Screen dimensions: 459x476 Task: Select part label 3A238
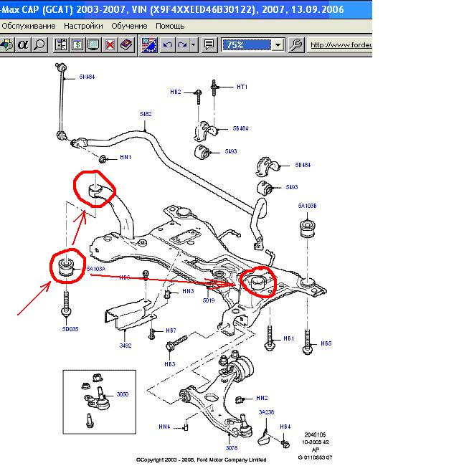(x=266, y=412)
